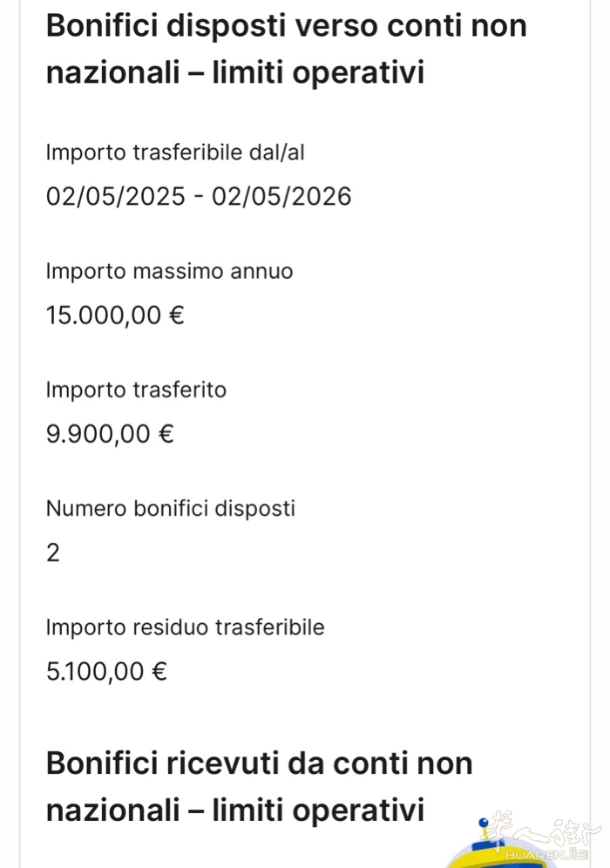This screenshot has width=610, height=868.
Task: Click the 'Importo residuo trasferibile' label
Action: pos(185,627)
